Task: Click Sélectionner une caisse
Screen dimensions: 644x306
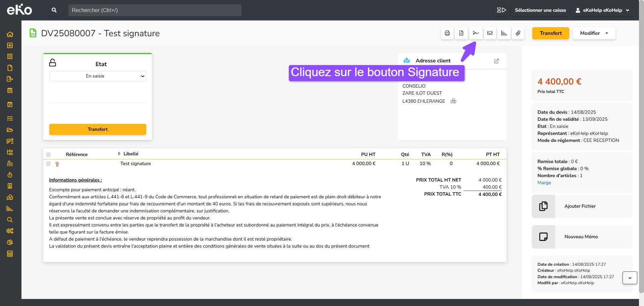Action: click(540, 10)
